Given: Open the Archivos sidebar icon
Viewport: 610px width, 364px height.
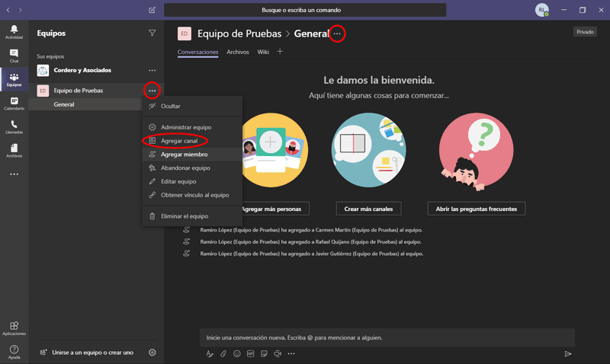Looking at the screenshot, I should (14, 151).
